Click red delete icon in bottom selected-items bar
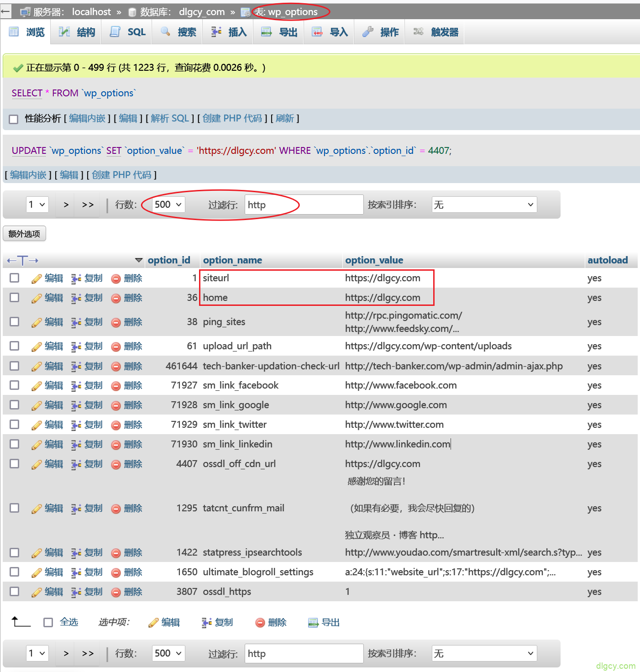Viewport: 640px width, 672px height. pos(260,623)
